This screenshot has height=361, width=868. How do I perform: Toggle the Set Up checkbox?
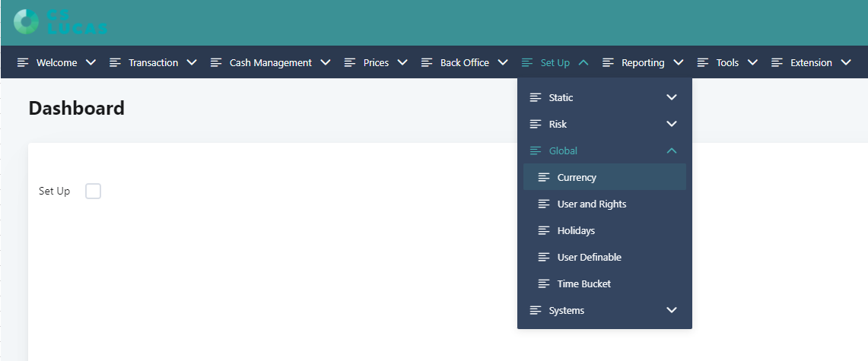pos(93,192)
